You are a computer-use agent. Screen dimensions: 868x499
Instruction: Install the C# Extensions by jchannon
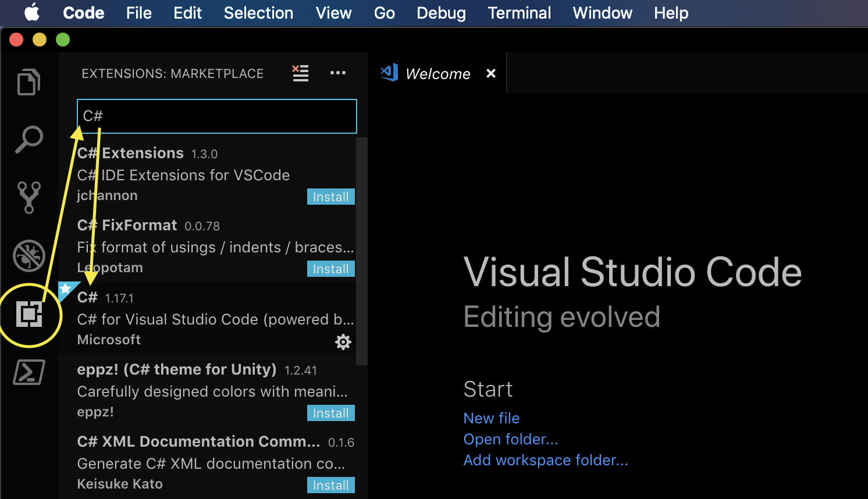[x=330, y=197]
